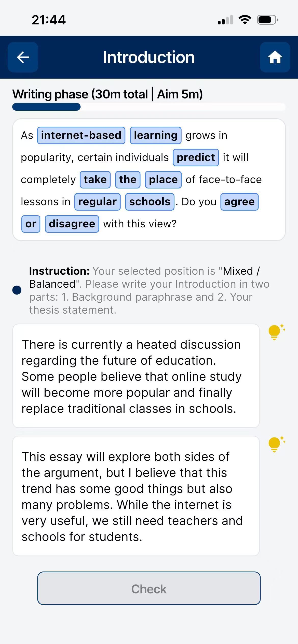Go to home via house icon
Image resolution: width=298 pixels, height=644 pixels.
point(275,57)
